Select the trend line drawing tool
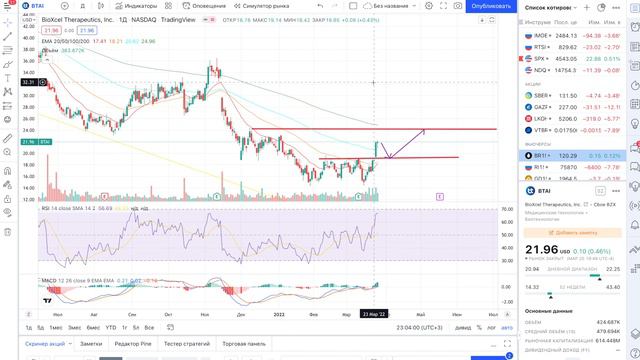Viewport: 640px width, 360px height. tap(7, 37)
